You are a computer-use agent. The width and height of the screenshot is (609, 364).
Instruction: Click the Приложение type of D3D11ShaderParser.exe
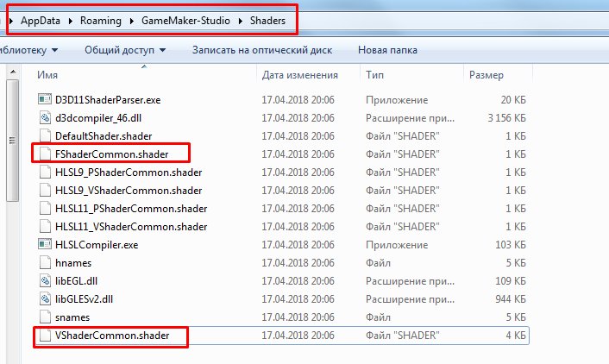(397, 100)
